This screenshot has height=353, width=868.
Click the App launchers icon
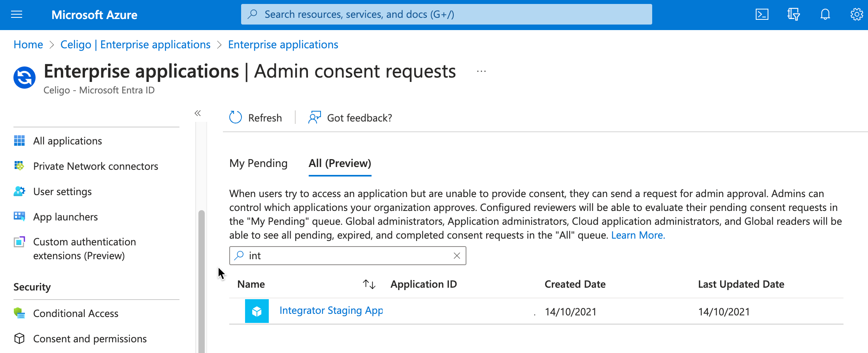pyautogui.click(x=19, y=216)
